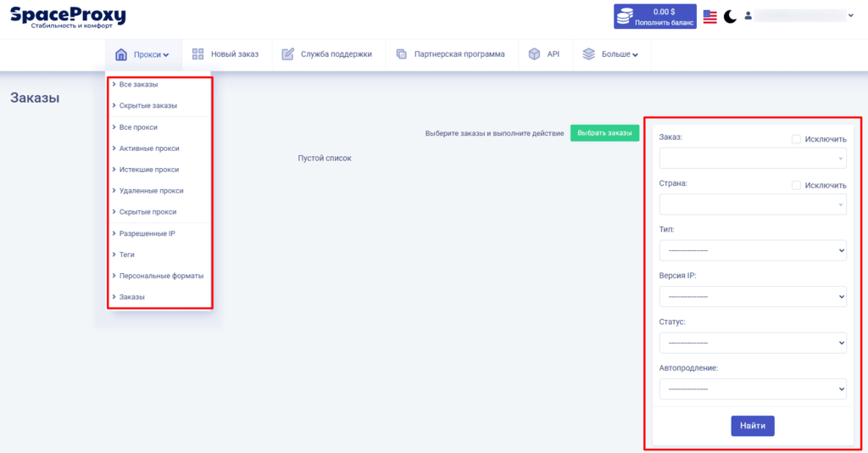Check Исключить checkbox for Страна filter

796,185
